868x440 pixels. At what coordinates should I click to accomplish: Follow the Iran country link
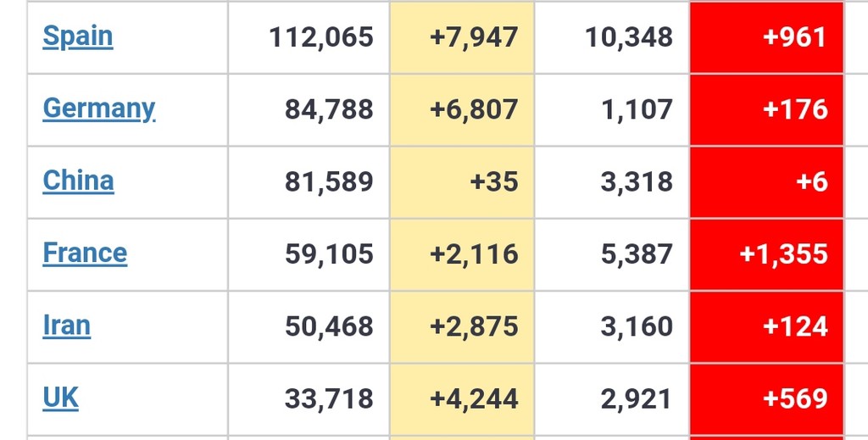(66, 326)
